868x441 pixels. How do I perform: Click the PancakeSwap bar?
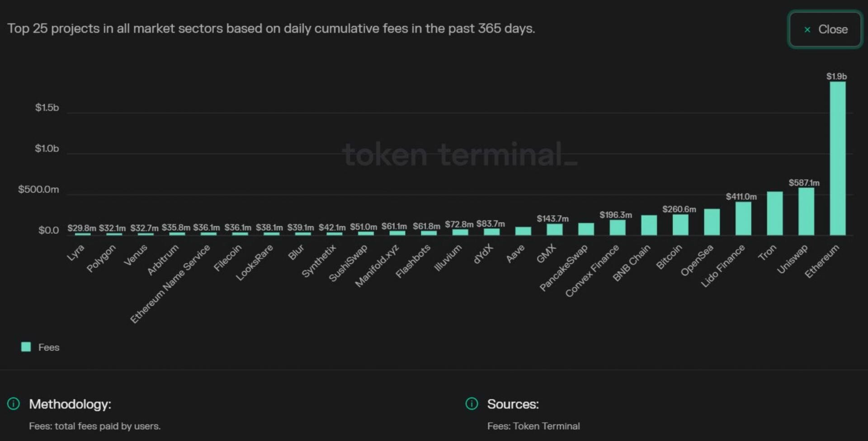pyautogui.click(x=586, y=229)
